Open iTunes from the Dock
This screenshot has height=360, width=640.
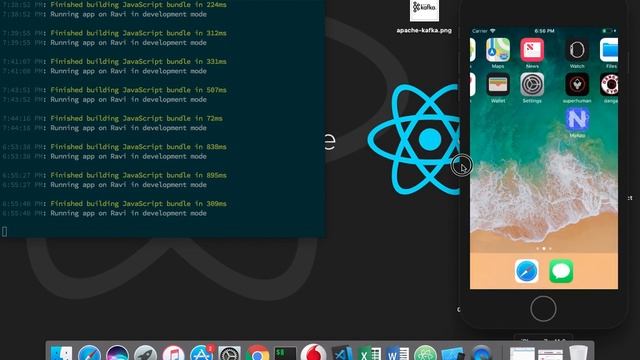[x=173, y=353]
